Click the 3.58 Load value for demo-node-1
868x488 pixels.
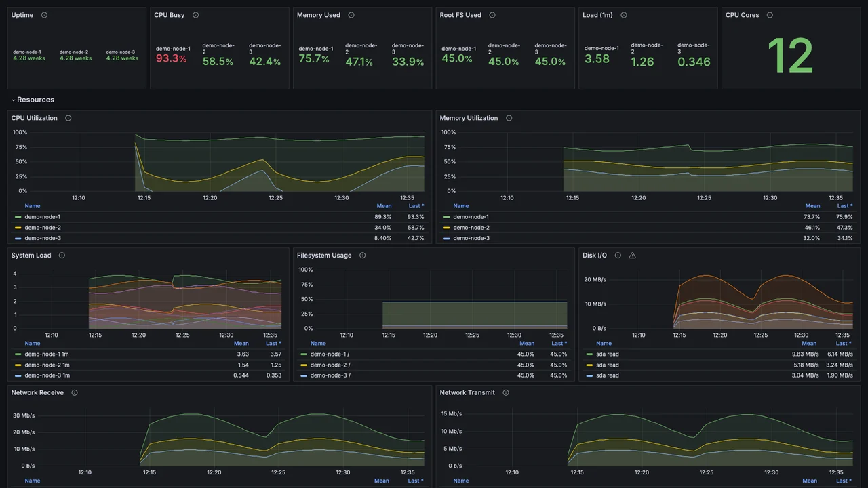pyautogui.click(x=597, y=59)
